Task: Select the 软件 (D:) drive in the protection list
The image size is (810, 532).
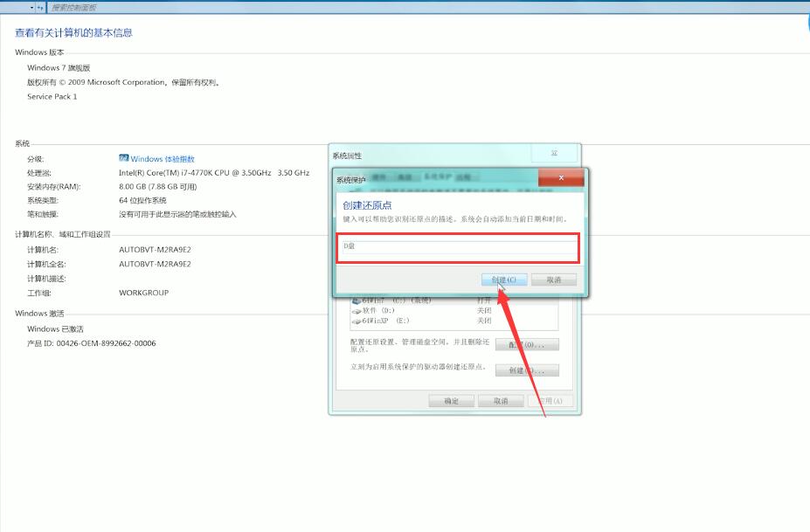Action: pos(453,310)
